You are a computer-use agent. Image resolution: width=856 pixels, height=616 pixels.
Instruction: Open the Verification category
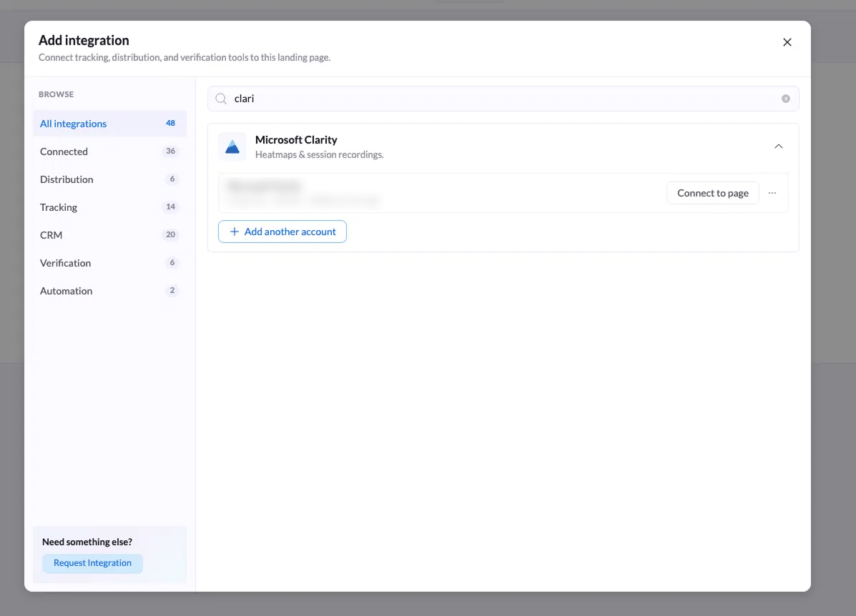point(109,263)
